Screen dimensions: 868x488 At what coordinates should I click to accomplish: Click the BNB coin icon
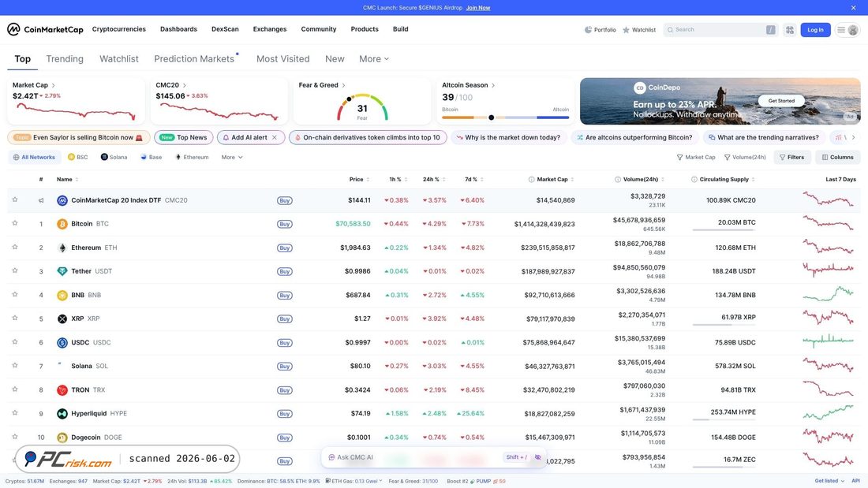[x=62, y=296]
